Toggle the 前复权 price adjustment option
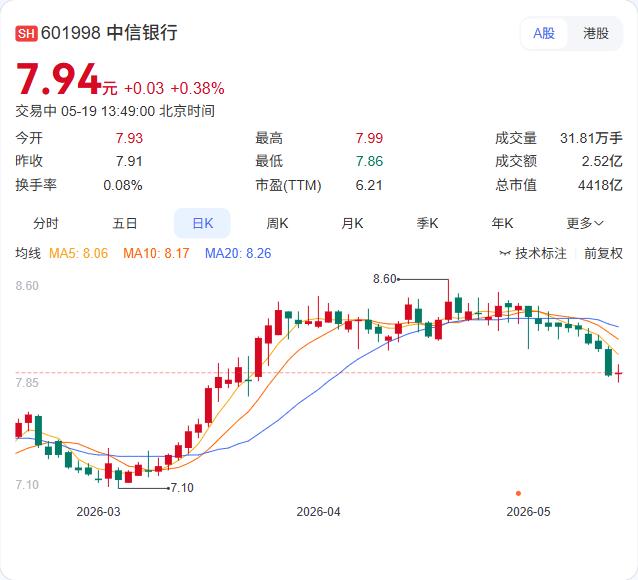Screen dimensions: 638x580 tap(603, 253)
